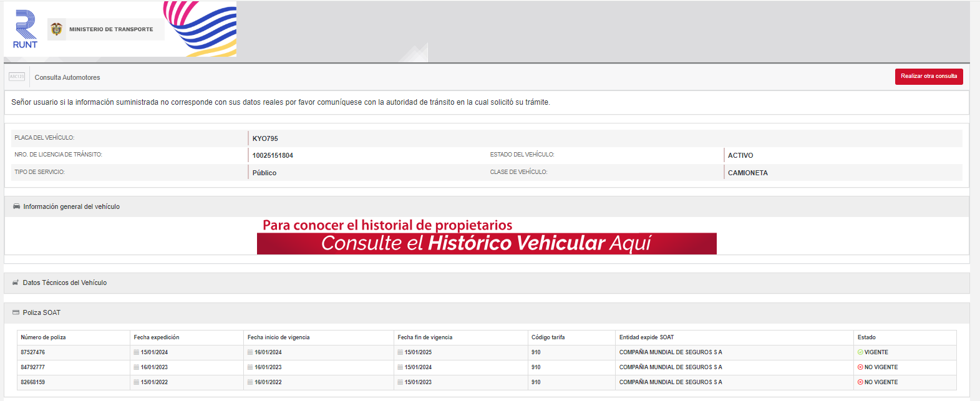Viewport: 980px width, 401px height.
Task: Click the red NO VIGENTE icon for policy 84792777
Action: click(860, 367)
